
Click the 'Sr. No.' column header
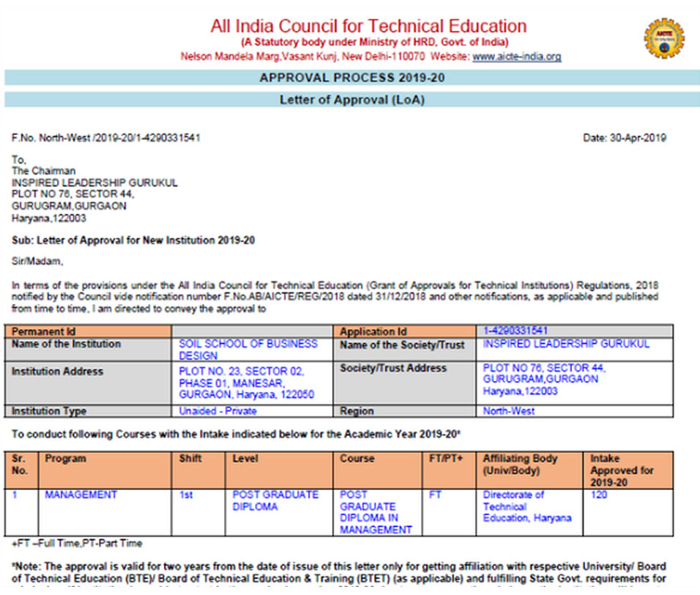[21, 470]
